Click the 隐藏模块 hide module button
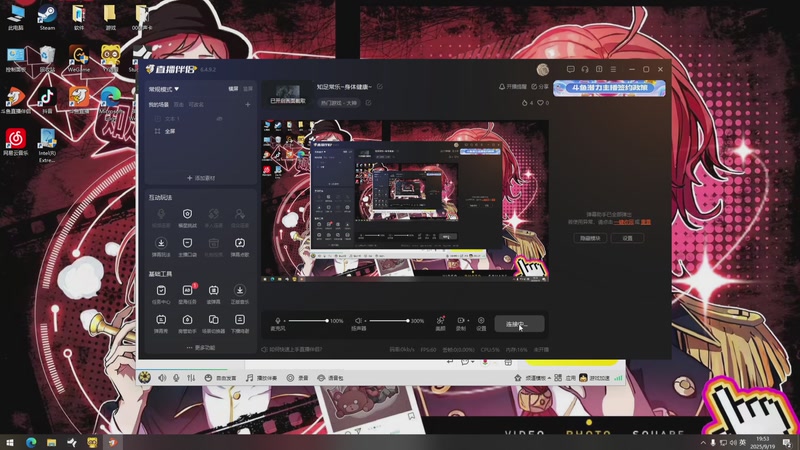The image size is (800, 450). (x=590, y=238)
